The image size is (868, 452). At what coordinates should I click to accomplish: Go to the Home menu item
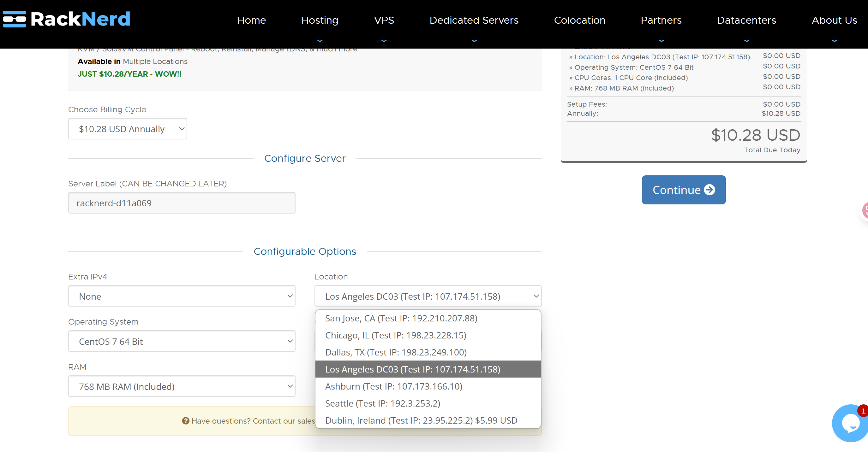click(251, 20)
